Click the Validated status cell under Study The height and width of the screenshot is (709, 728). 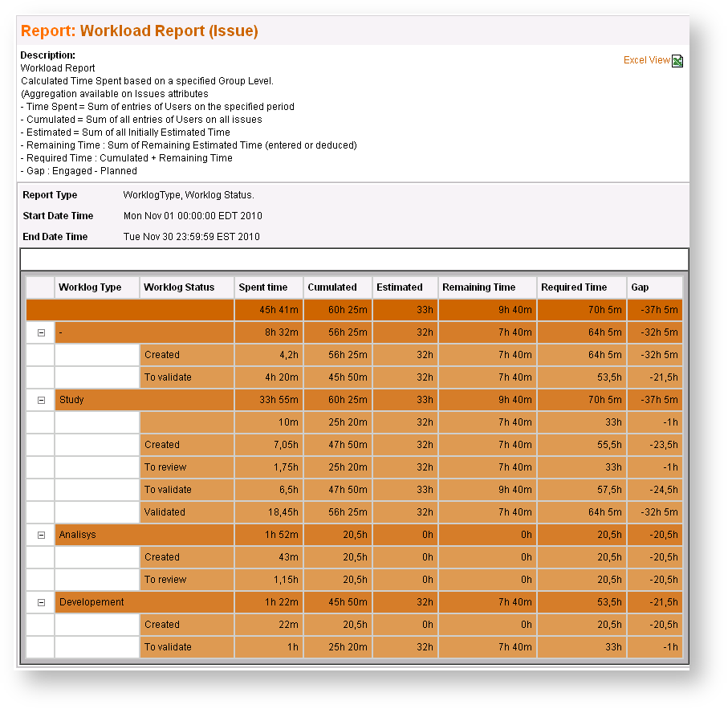tap(187, 512)
